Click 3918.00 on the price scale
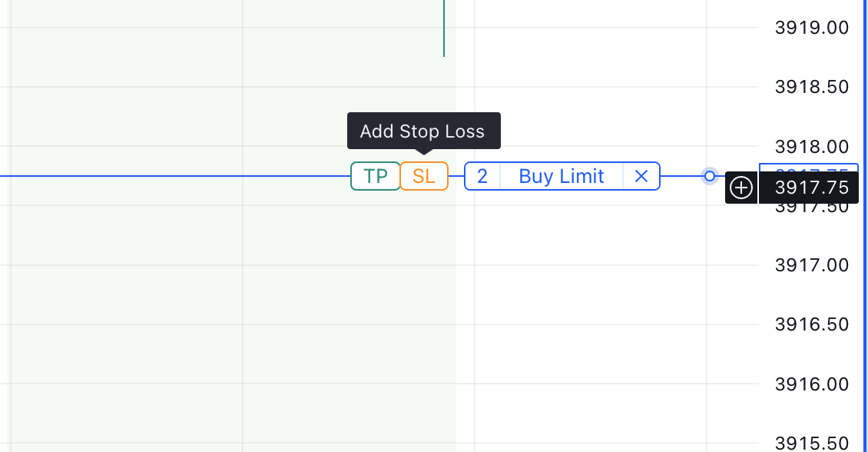The image size is (868, 452). tap(812, 146)
